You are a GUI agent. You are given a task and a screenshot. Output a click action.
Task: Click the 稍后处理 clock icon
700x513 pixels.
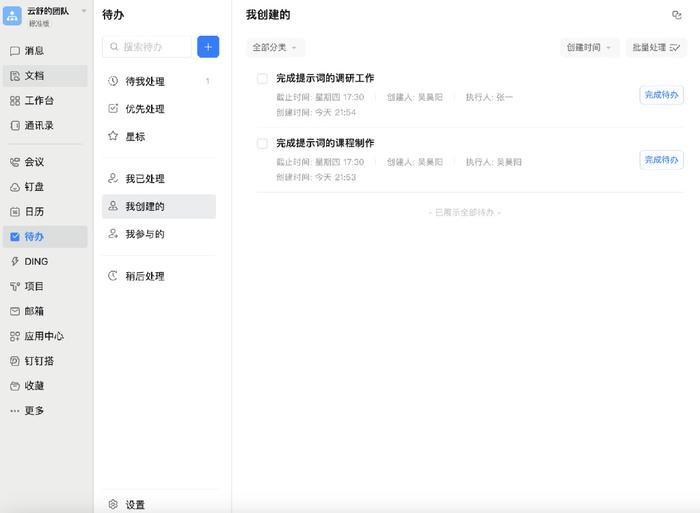pos(113,275)
